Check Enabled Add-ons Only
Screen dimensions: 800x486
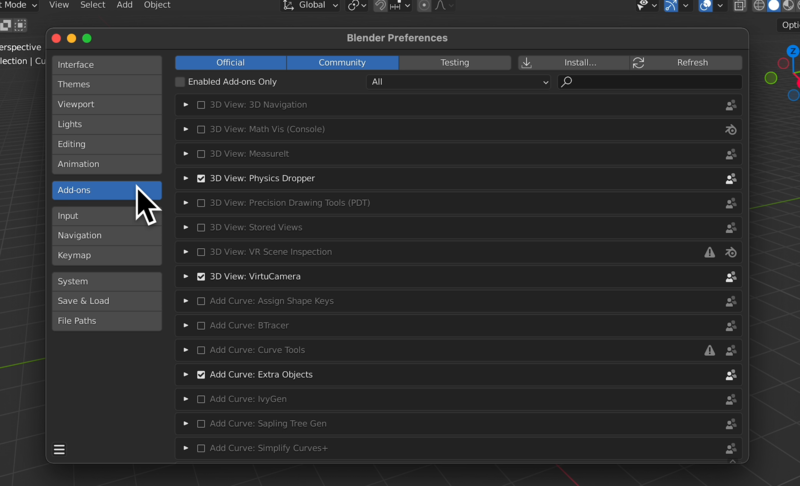click(x=180, y=82)
